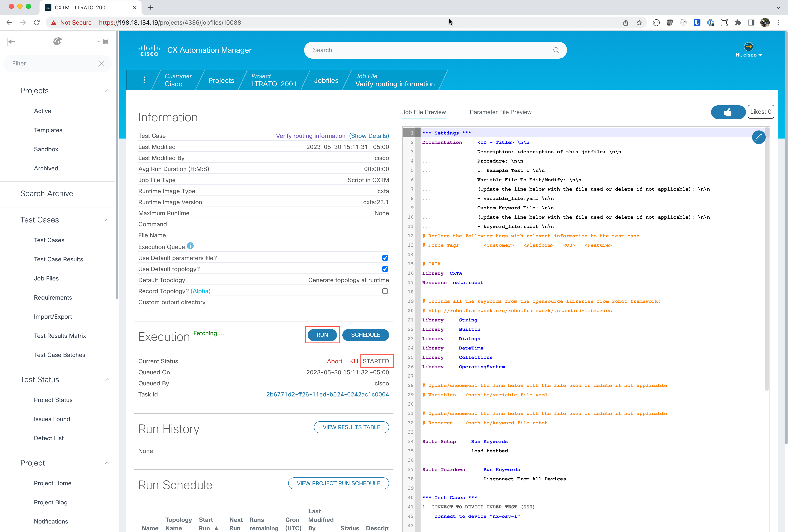The height and width of the screenshot is (532, 788).
Task: Click VIEW RESULTS TABLE button
Action: pos(351,427)
